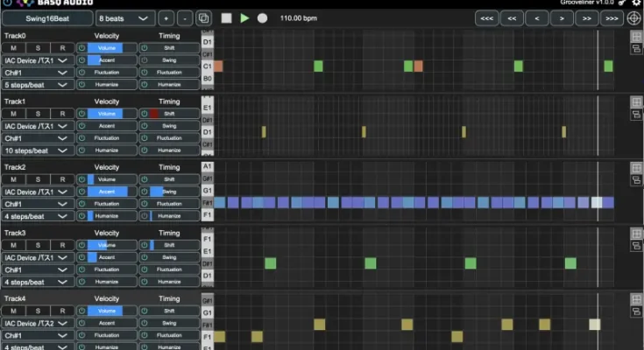
Task: Open Track4 IAC Device output dropdown
Action: [37, 324]
